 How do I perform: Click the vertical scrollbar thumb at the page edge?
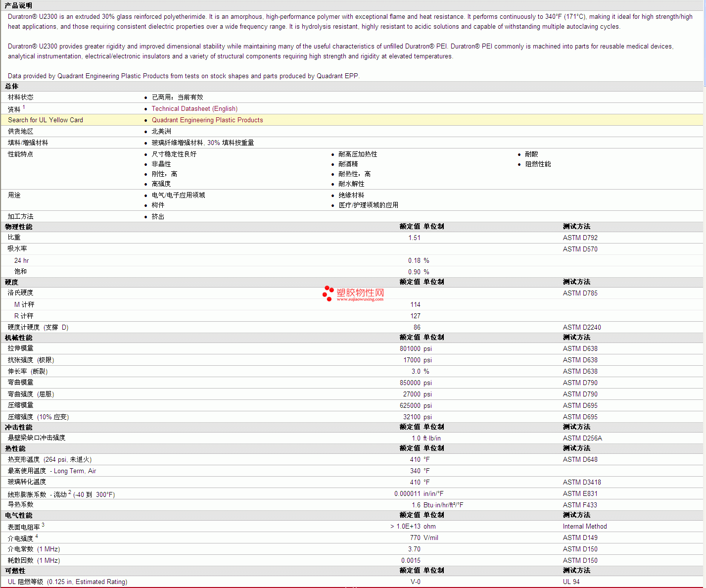coord(705,42)
